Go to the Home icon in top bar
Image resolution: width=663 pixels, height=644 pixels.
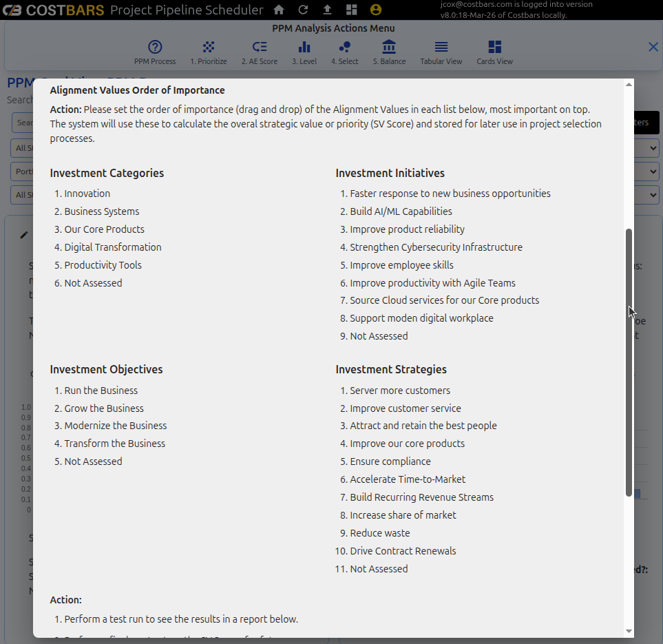pyautogui.click(x=279, y=10)
